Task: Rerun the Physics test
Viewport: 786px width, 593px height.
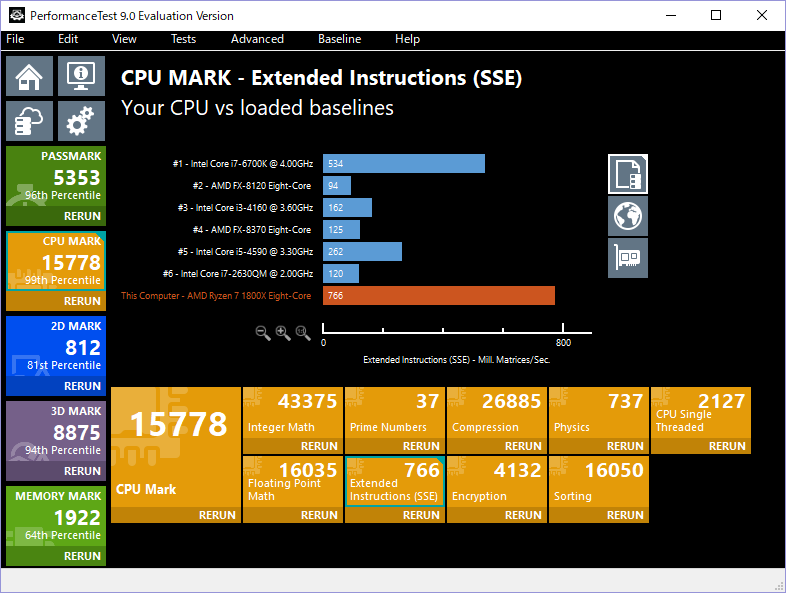Action: [x=599, y=446]
